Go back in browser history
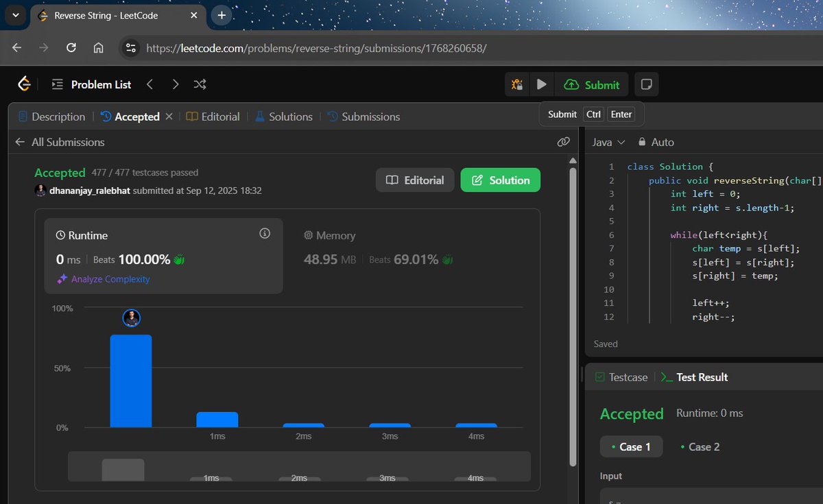Viewport: 823px width, 504px height. 16,48
